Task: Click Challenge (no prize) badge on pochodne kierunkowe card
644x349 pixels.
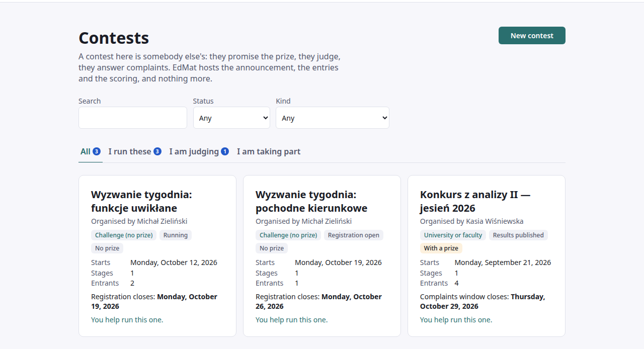Action: pyautogui.click(x=288, y=235)
